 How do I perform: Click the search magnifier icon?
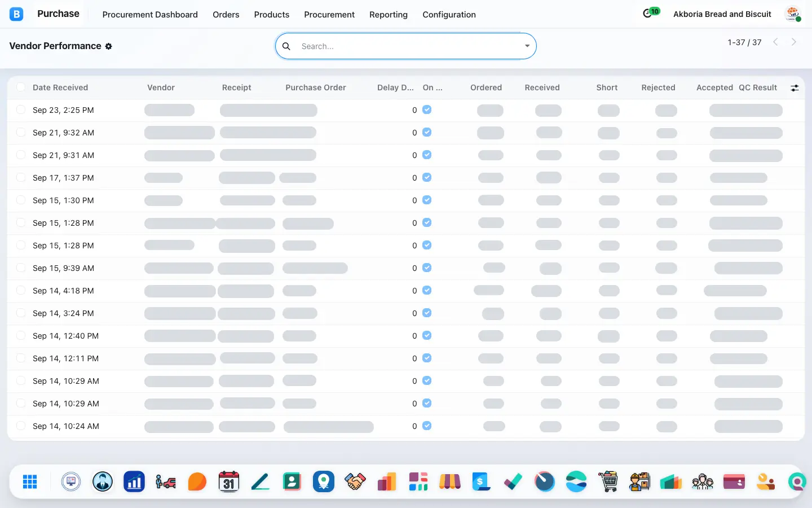coord(286,46)
